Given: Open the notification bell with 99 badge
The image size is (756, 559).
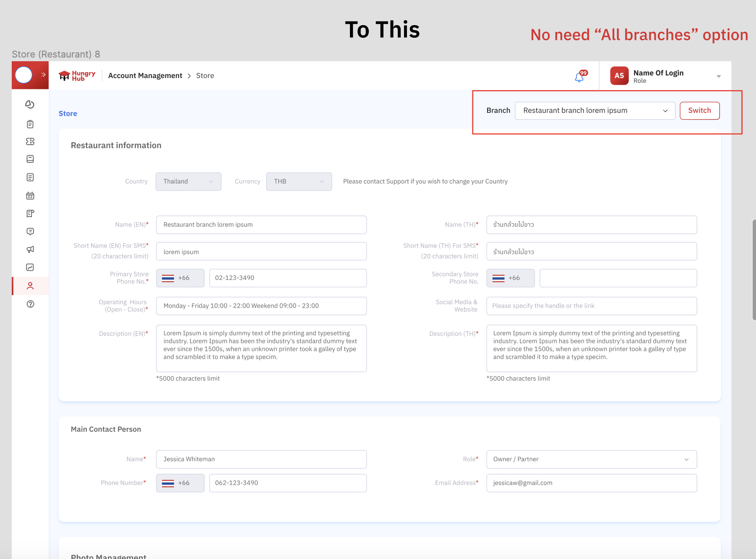Looking at the screenshot, I should tap(579, 77).
